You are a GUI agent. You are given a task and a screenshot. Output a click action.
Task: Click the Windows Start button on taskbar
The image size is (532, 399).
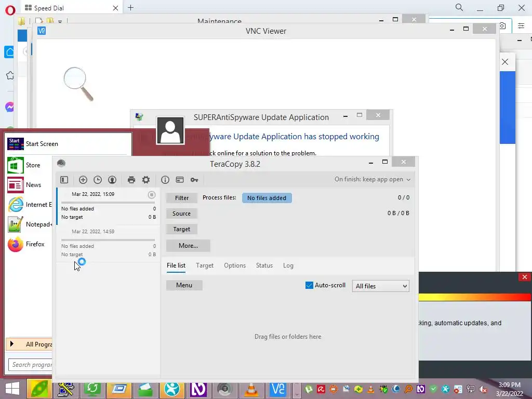12,389
